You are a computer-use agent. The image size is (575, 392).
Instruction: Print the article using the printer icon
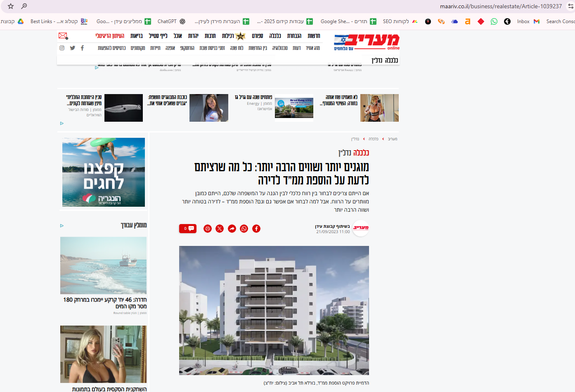tap(207, 228)
